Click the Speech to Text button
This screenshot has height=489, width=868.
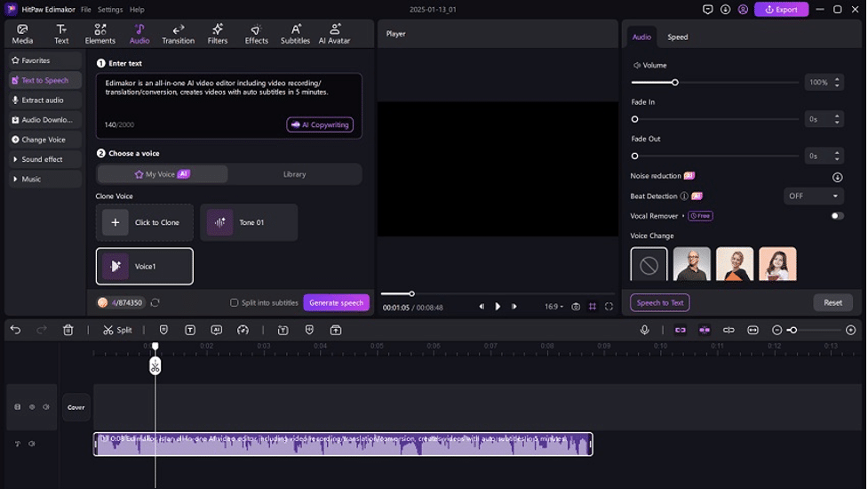(660, 303)
